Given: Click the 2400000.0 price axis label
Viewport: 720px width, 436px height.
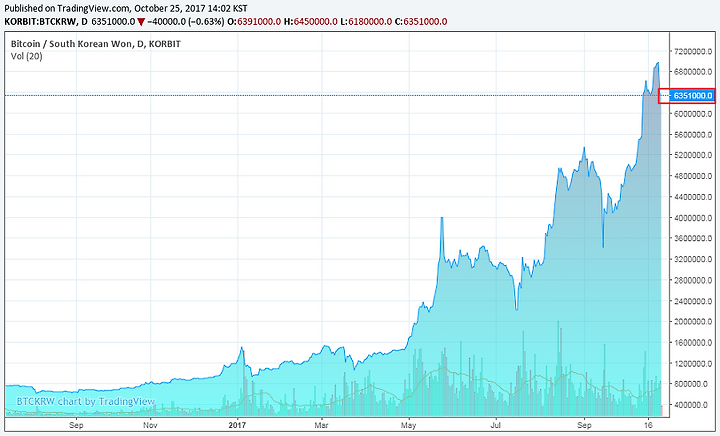Looking at the screenshot, I should pos(693,301).
